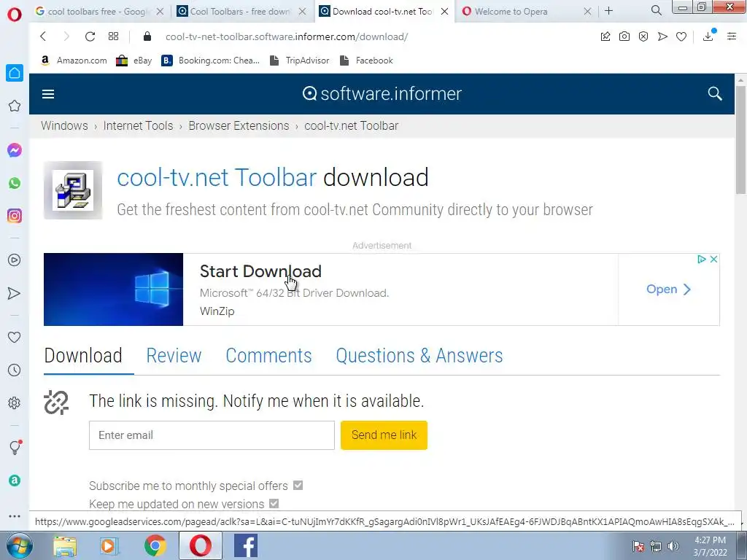Open History clock in sidebar
Screen dimensions: 747x560
(15, 370)
